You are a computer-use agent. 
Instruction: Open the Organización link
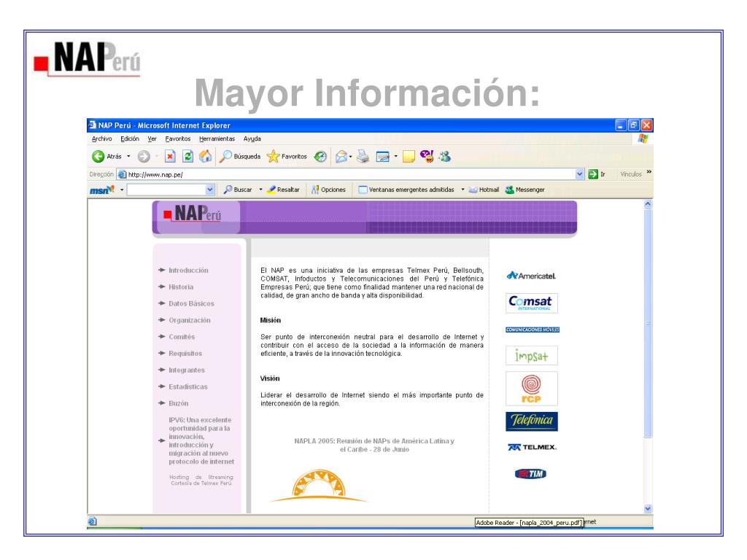click(190, 320)
